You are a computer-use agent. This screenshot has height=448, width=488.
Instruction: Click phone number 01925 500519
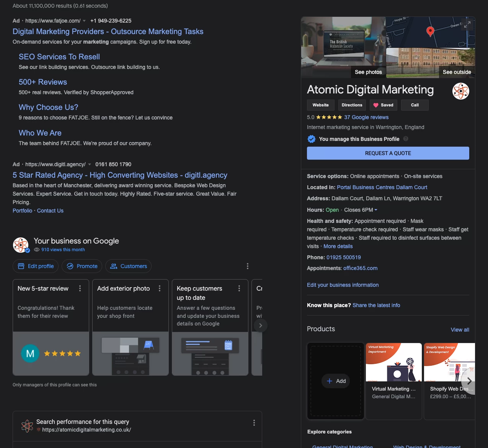click(x=344, y=257)
